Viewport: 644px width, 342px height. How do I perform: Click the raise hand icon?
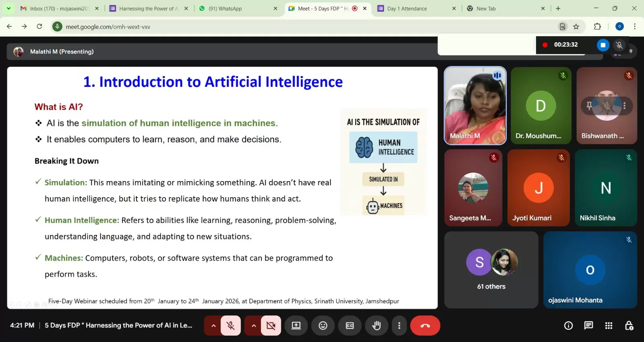(376, 326)
